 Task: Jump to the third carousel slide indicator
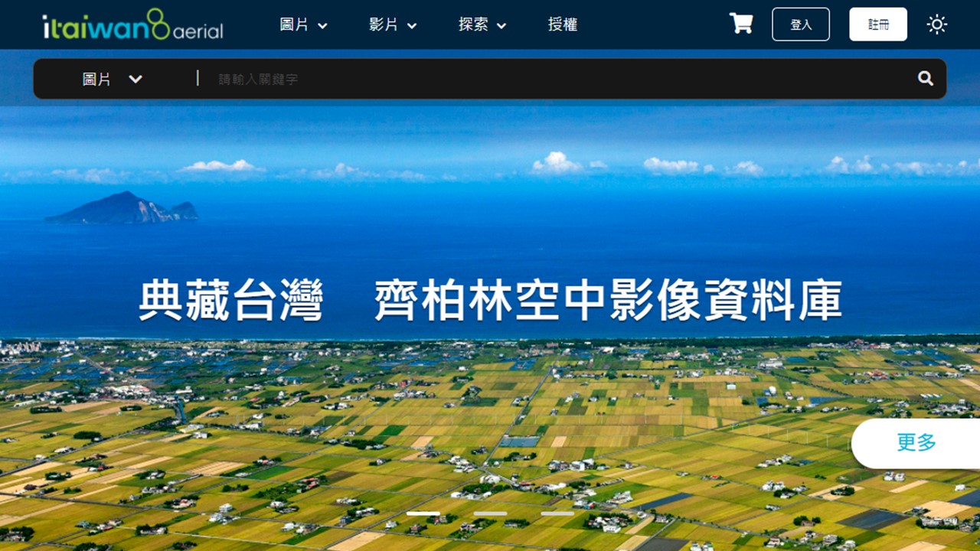point(557,513)
